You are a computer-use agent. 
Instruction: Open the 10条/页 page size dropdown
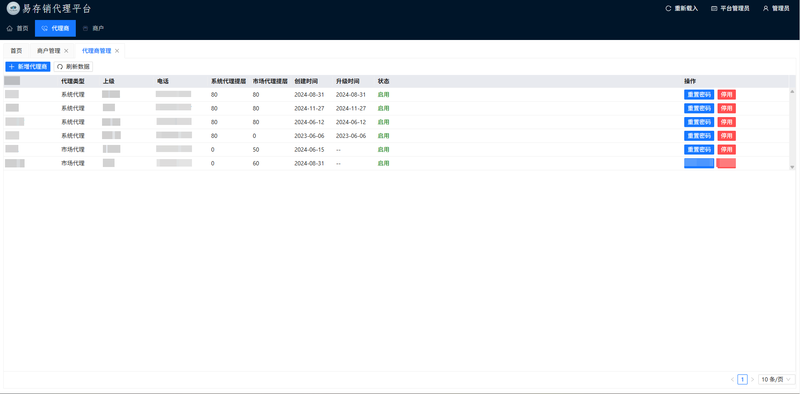(777, 380)
